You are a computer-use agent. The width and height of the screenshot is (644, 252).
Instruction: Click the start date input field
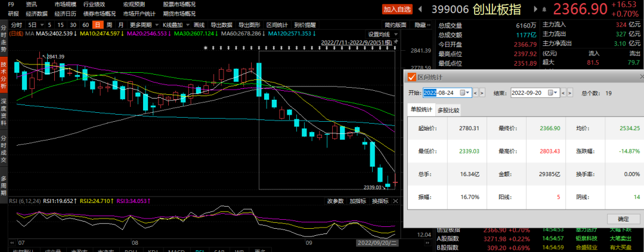pos(440,93)
